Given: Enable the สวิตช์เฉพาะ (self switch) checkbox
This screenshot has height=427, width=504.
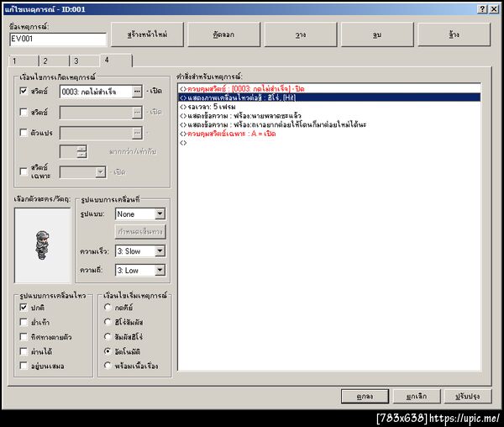Looking at the screenshot, I should [x=24, y=171].
